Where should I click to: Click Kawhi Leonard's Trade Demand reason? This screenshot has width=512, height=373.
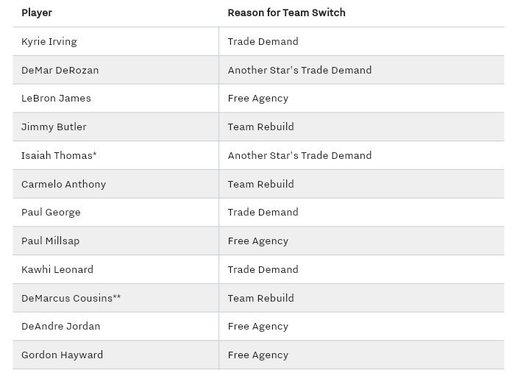(263, 269)
